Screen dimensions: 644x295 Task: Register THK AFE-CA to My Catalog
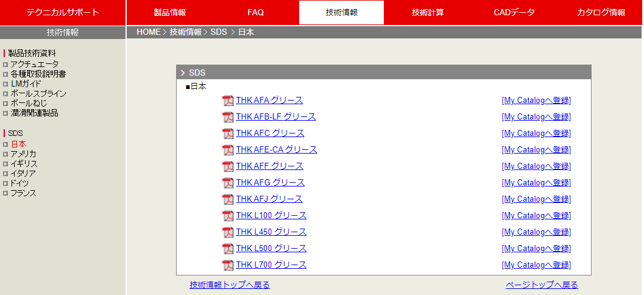coord(536,149)
